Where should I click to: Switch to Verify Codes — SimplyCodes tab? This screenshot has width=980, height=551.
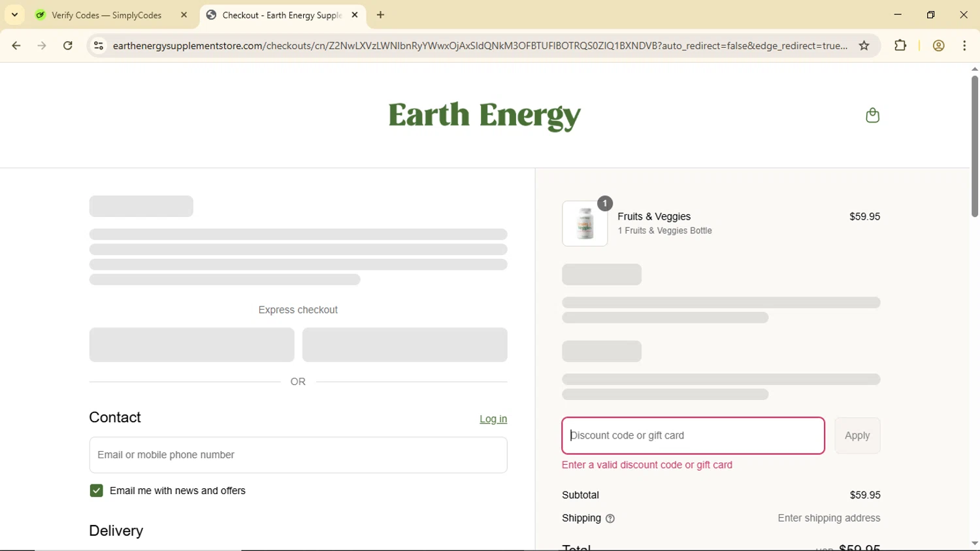(x=106, y=15)
